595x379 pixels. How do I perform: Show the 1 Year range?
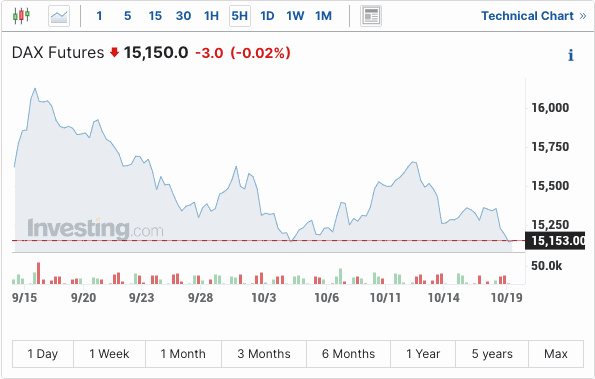coord(423,354)
